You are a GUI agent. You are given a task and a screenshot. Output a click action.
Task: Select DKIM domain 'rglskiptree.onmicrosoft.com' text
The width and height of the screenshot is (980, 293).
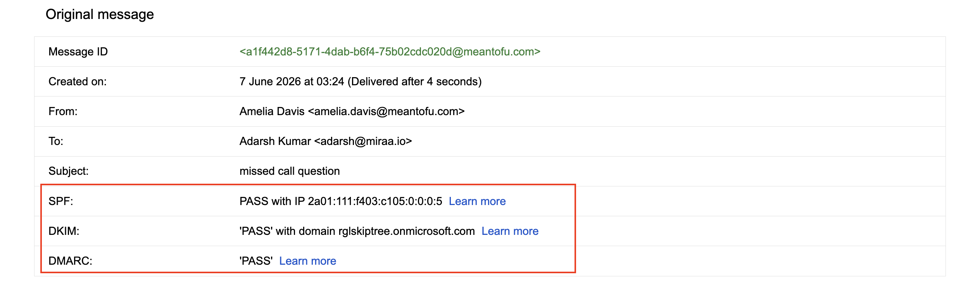pos(407,231)
